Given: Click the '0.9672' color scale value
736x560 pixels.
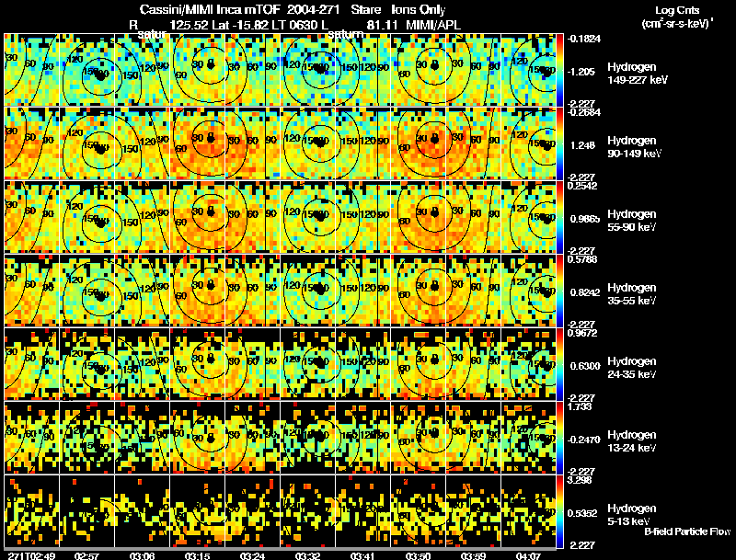Looking at the screenshot, I should click(x=582, y=333).
